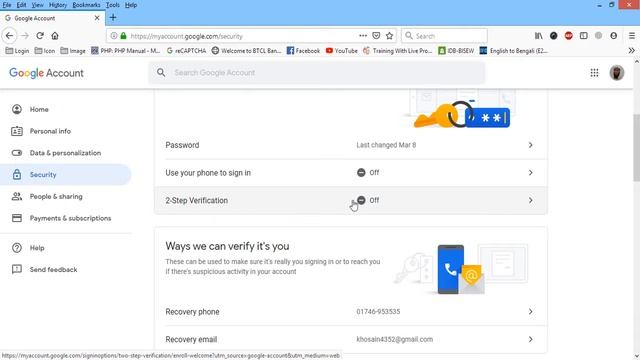Expand the Recovery phone row chevron
Screen dimensions: 640x360
pyautogui.click(x=530, y=311)
